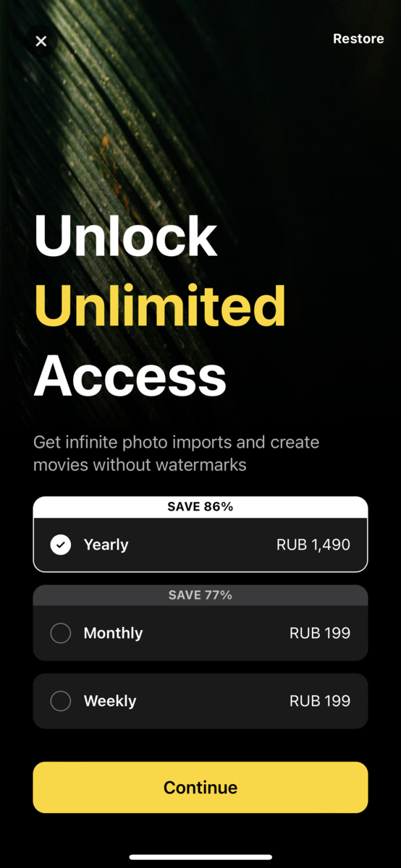
Task: Tap the Access headline word
Action: tap(130, 375)
